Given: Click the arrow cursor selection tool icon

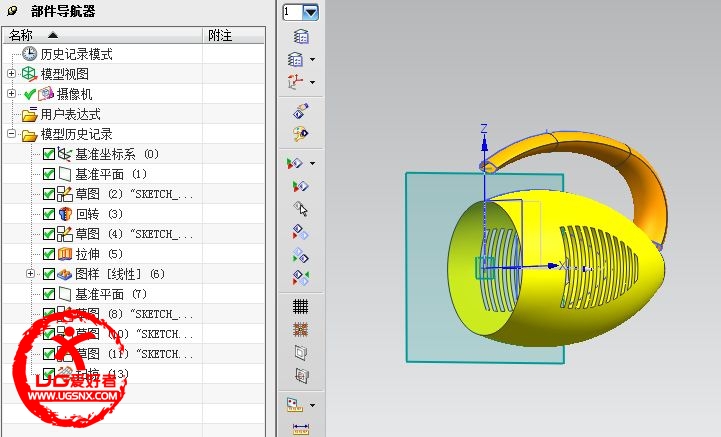Looking at the screenshot, I should [299, 209].
